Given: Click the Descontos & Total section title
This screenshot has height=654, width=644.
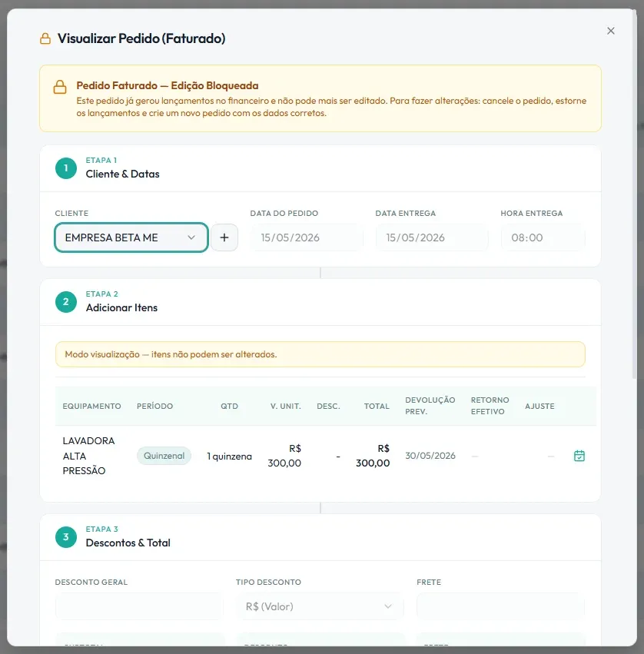Looking at the screenshot, I should [128, 543].
